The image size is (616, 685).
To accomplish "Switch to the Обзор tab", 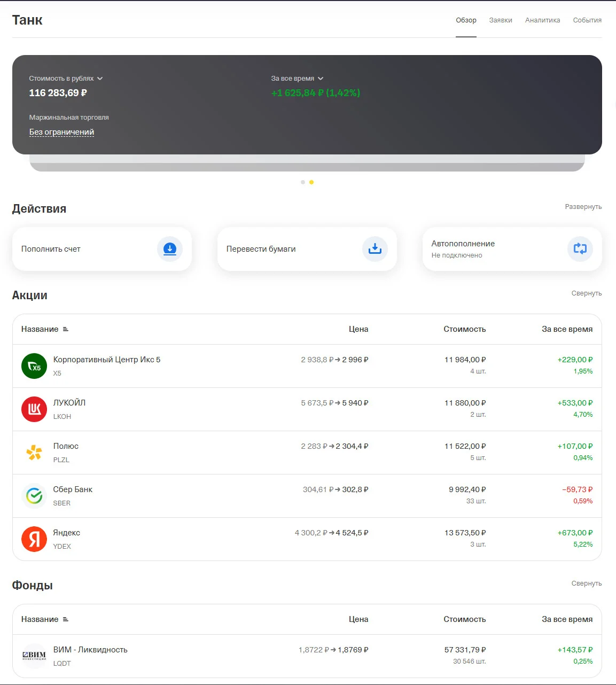I will click(466, 20).
